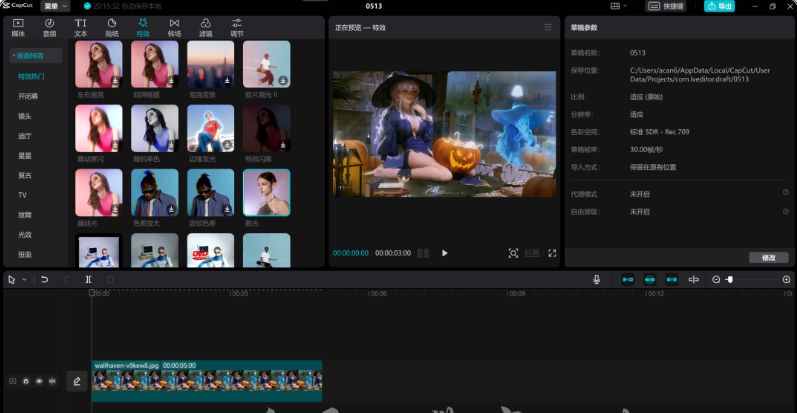Toggle timeline linkage option
The image size is (797, 413).
pyautogui.click(x=672, y=279)
